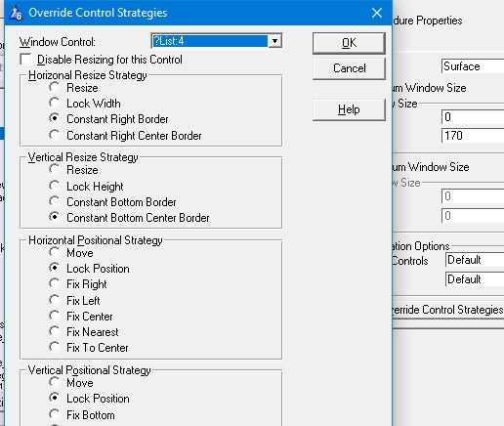
Task: Choose Lock Height vertical strategy
Action: (x=55, y=187)
